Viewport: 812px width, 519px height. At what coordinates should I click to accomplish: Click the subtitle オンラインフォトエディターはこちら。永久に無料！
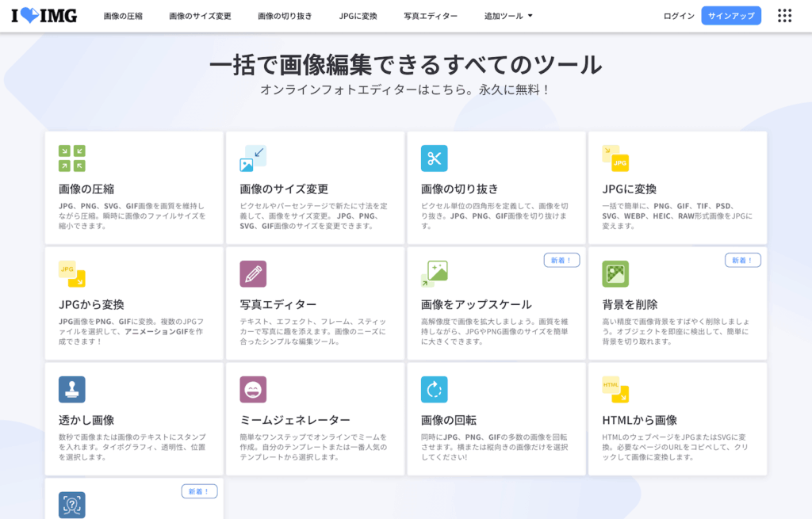(406, 90)
